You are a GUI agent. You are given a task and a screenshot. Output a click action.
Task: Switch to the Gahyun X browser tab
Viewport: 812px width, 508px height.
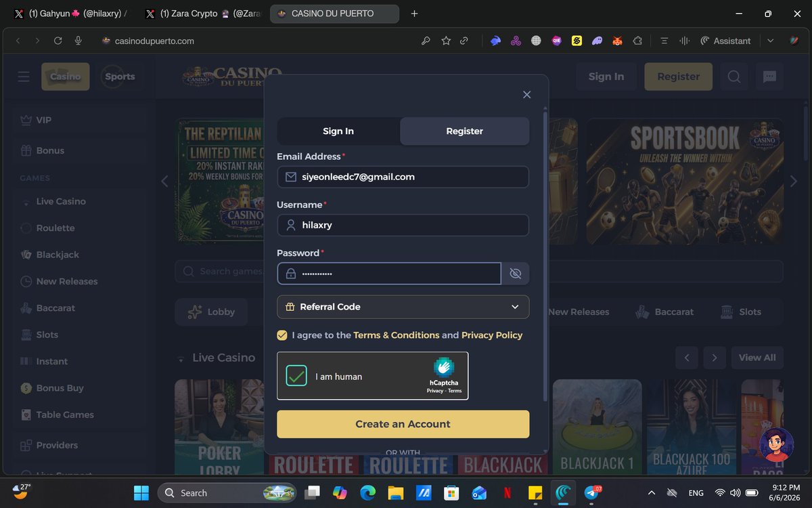[70, 14]
